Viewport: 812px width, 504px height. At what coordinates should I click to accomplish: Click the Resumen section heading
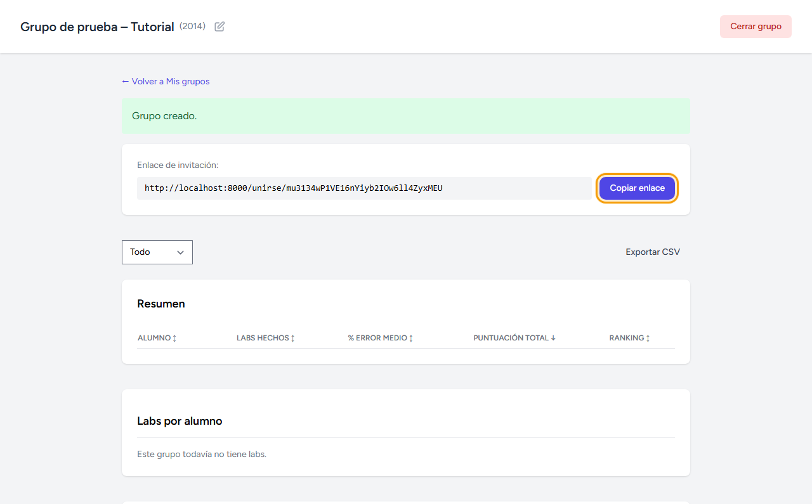[x=161, y=304]
